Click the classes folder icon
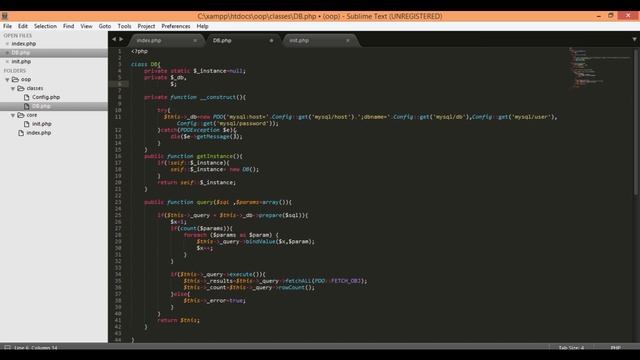The height and width of the screenshot is (360, 640). pyautogui.click(x=21, y=88)
